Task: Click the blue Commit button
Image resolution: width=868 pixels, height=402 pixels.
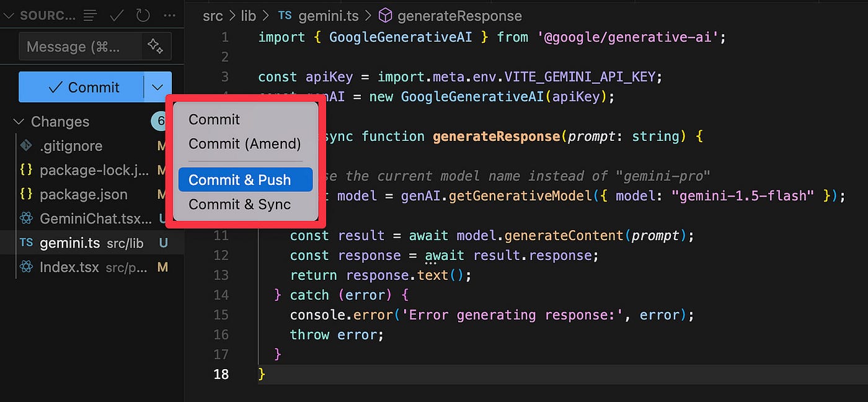Action: pos(81,87)
